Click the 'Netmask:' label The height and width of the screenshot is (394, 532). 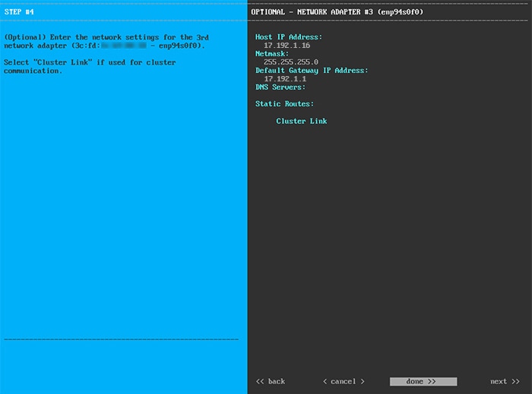click(x=272, y=54)
